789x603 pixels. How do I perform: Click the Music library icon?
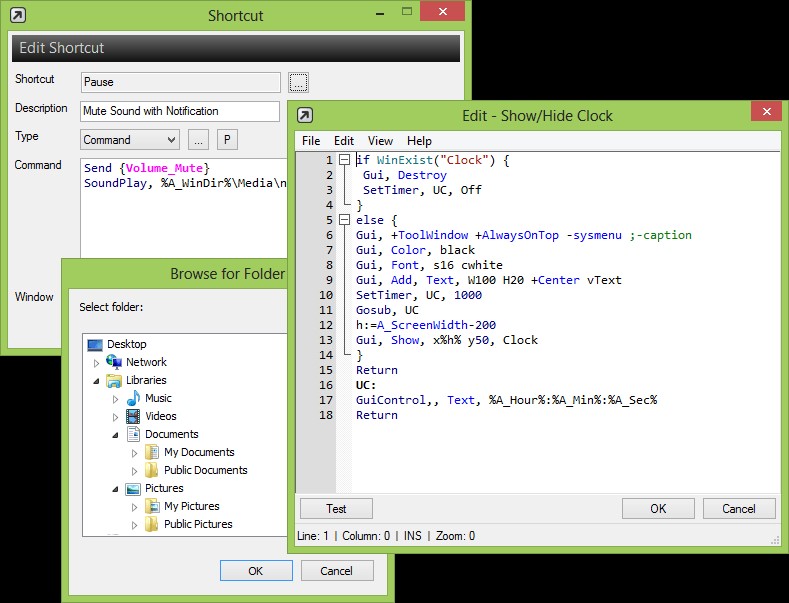(x=132, y=398)
